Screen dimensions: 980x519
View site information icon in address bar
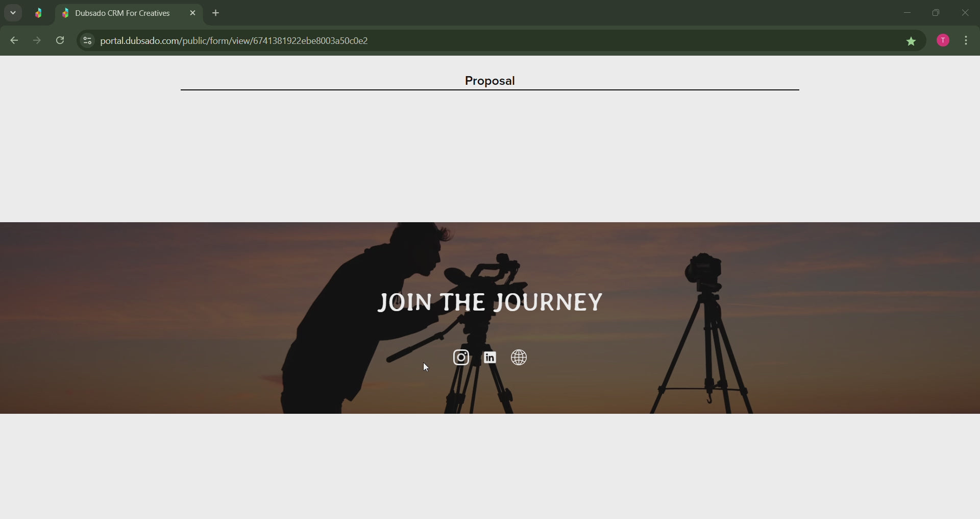[x=87, y=41]
